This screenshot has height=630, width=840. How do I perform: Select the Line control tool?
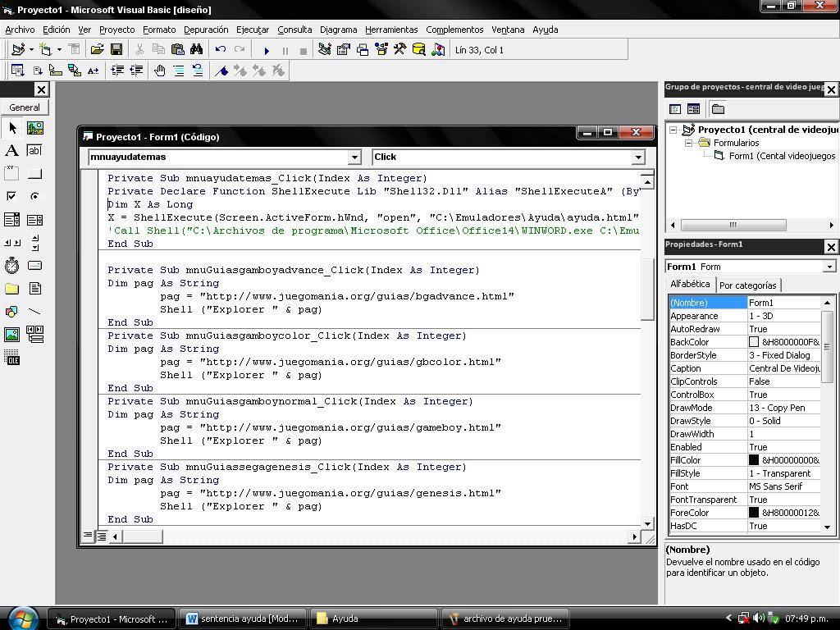pyautogui.click(x=34, y=311)
